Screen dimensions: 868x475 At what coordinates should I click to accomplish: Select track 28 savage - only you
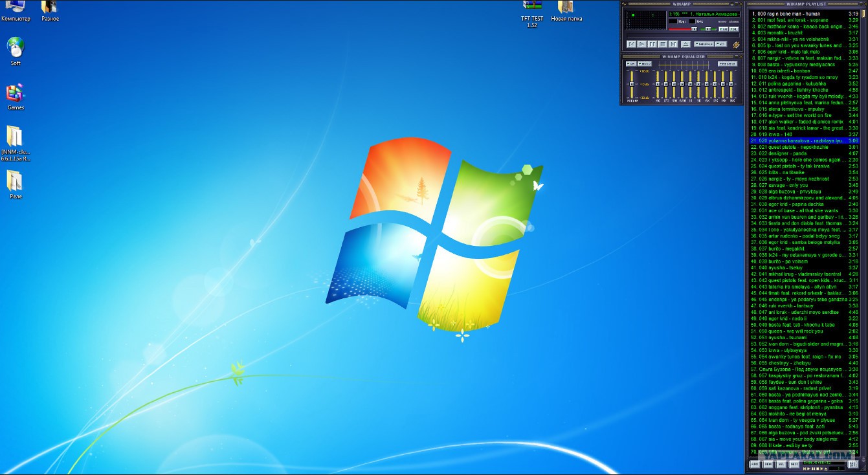coord(805,184)
